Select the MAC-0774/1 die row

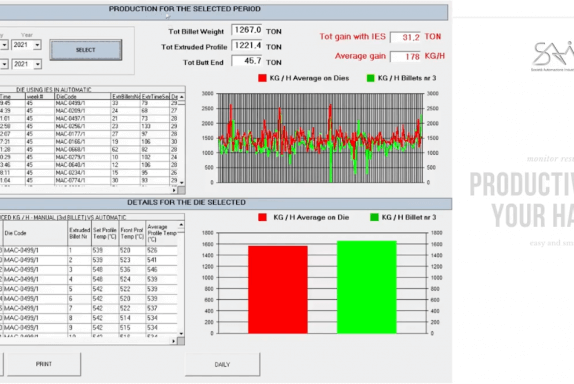(x=89, y=180)
